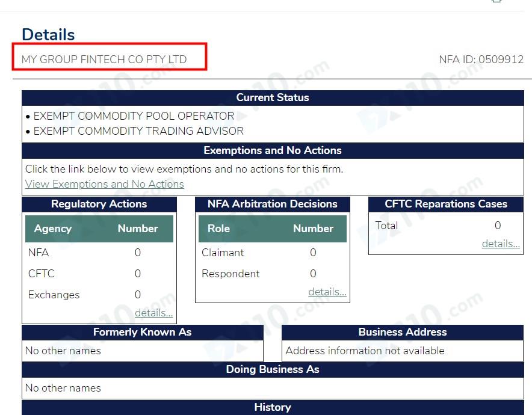The image size is (532, 415).
Task: Open details link under Regulatory Actions
Action: pyautogui.click(x=153, y=313)
